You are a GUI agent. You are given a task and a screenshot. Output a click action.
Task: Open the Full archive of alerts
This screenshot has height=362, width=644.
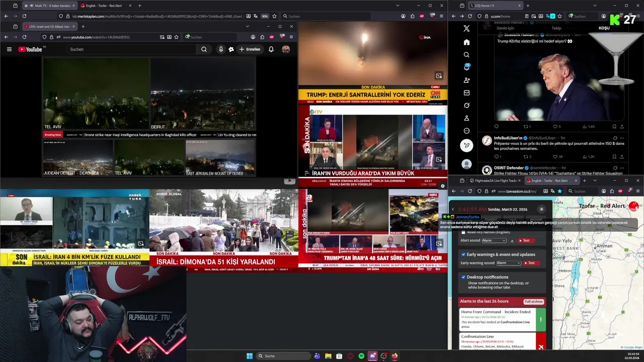[533, 302]
